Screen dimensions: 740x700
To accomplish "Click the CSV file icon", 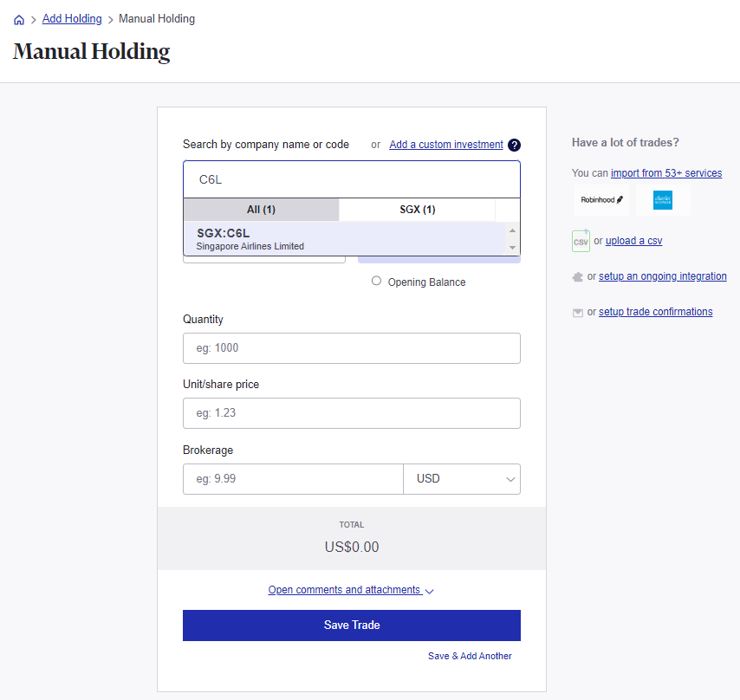I will pyautogui.click(x=581, y=241).
